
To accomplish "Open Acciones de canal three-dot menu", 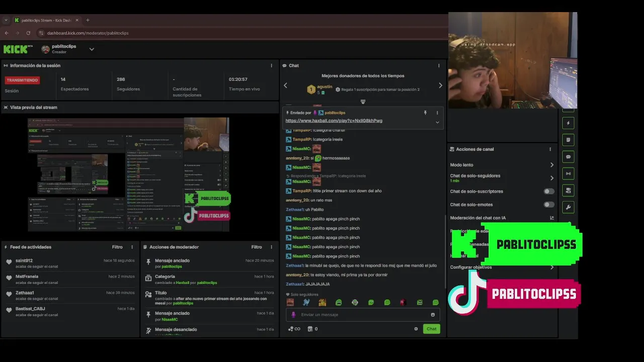I will [550, 149].
